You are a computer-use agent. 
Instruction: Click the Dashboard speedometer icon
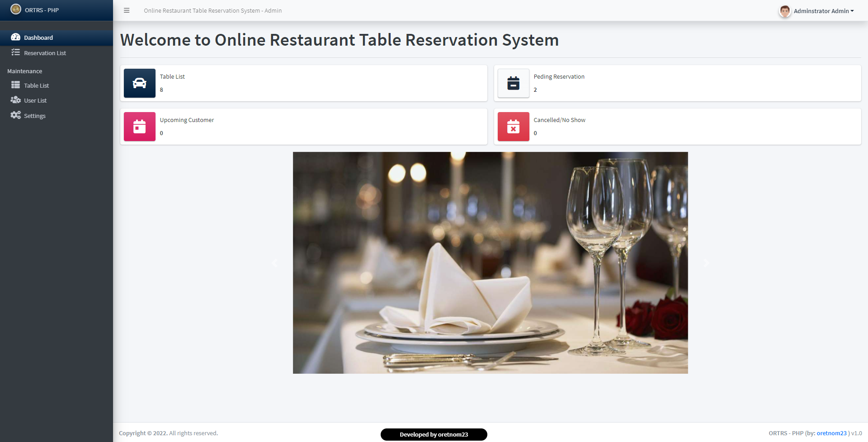16,37
